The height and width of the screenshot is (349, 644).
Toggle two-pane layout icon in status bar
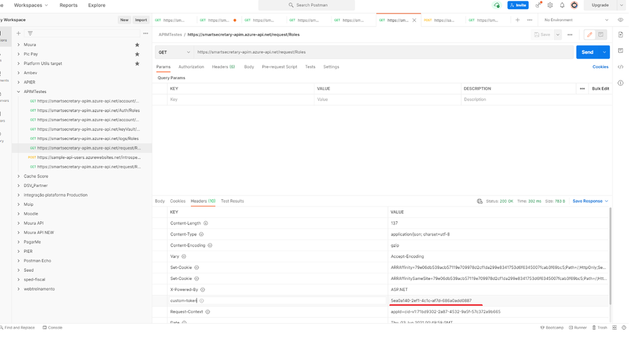tap(614, 328)
